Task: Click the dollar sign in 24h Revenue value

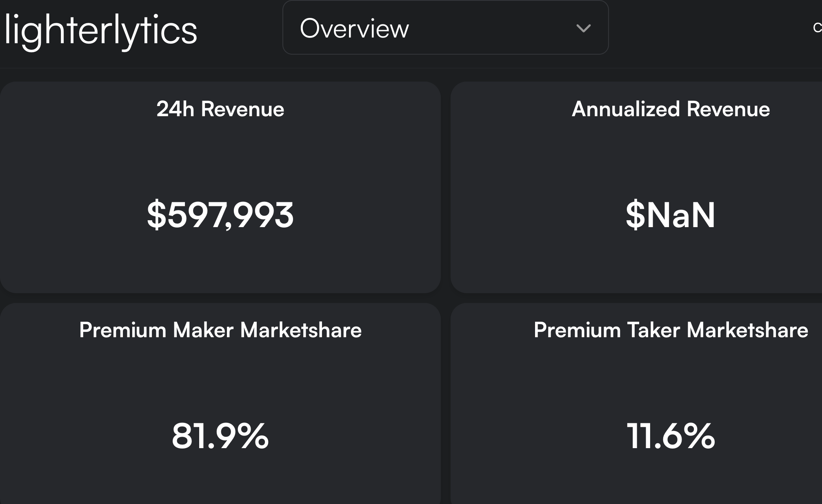Action: click(156, 215)
